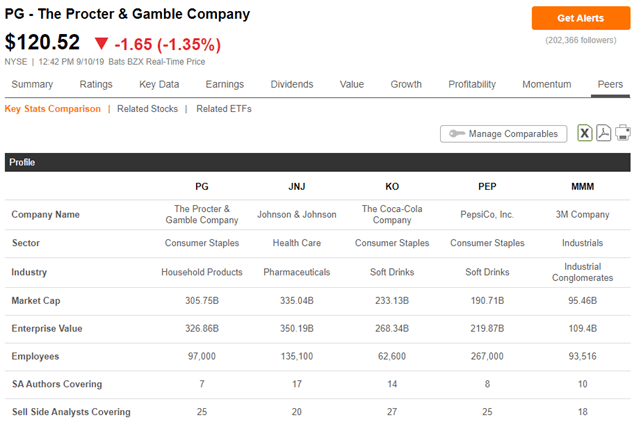This screenshot has width=641, height=429.
Task: Switch to the Momentum tab
Action: tap(546, 85)
